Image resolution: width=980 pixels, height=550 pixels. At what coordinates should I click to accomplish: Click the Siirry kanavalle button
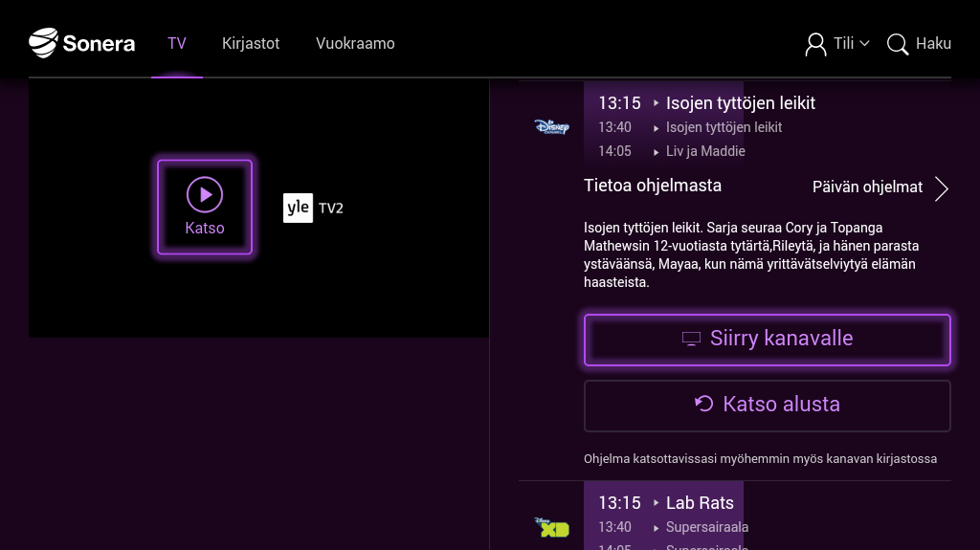pyautogui.click(x=768, y=340)
